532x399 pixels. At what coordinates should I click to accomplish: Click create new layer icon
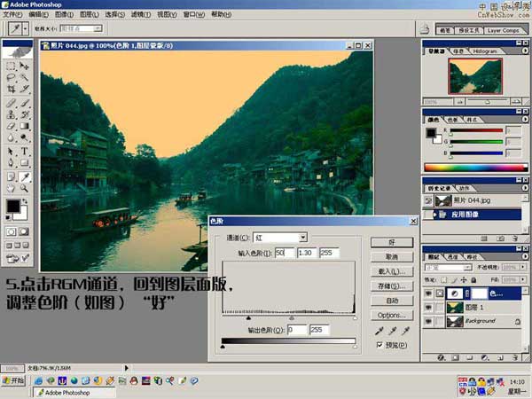click(500, 357)
